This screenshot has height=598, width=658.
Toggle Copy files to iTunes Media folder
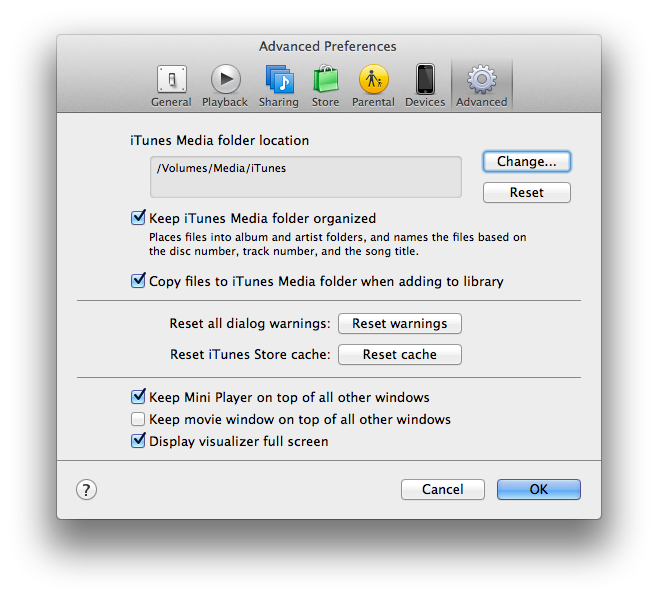click(x=138, y=280)
